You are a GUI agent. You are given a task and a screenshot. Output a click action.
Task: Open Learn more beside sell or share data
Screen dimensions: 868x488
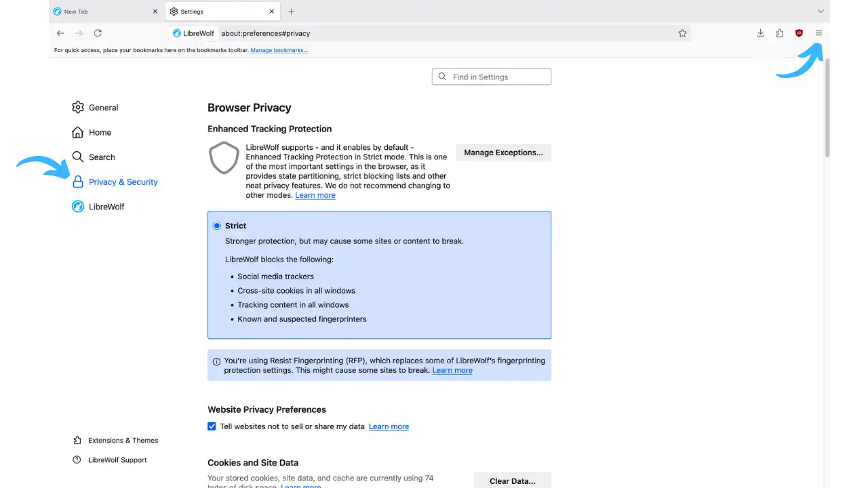[x=389, y=427]
